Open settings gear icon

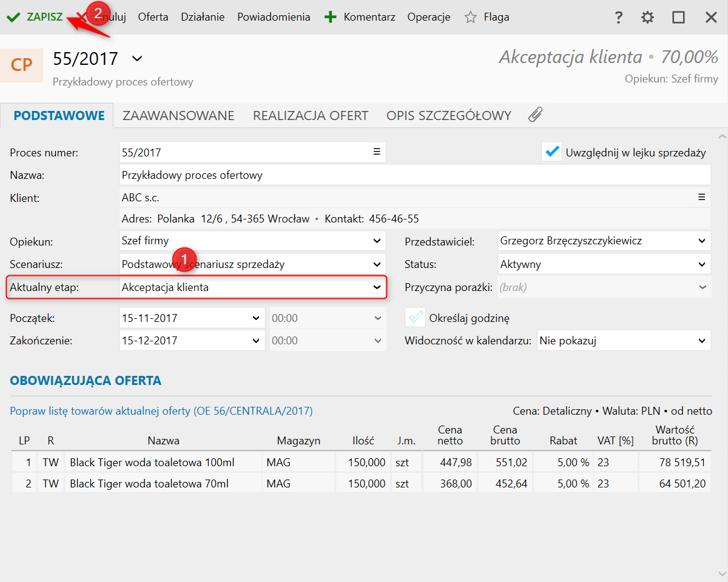(647, 18)
